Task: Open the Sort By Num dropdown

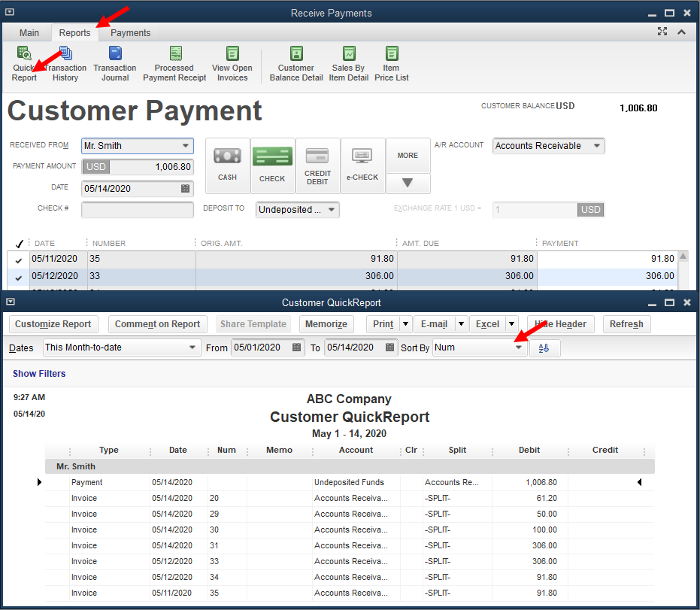Action: [518, 347]
